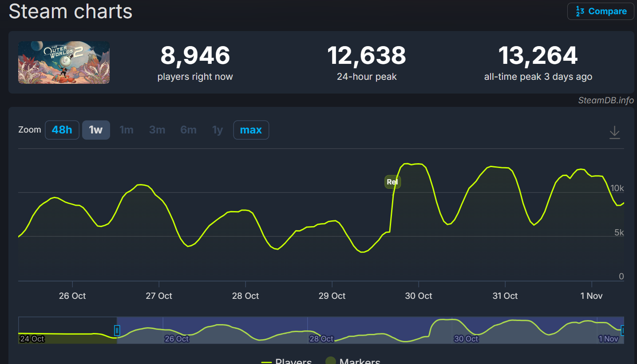Viewport: 637px width, 364px height.
Task: Toggle the Players series in legend
Action: (287, 361)
